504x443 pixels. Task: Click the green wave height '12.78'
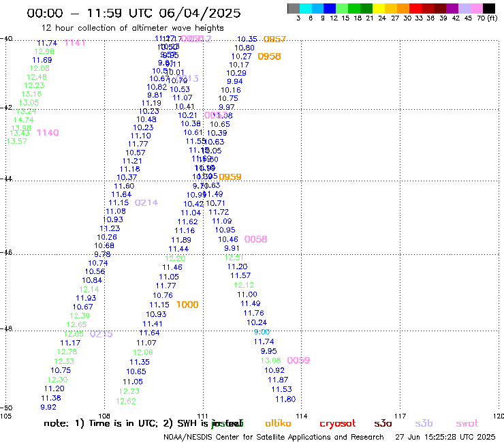point(67,352)
